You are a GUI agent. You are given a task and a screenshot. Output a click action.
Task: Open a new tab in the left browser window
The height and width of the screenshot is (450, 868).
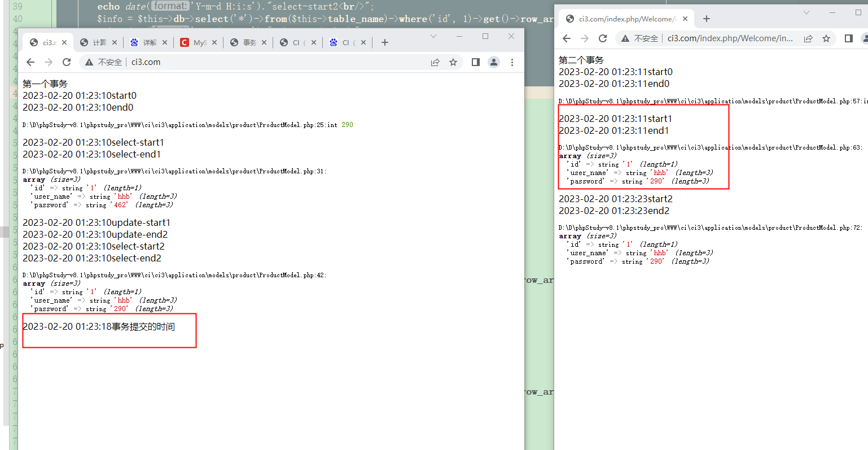coord(385,42)
